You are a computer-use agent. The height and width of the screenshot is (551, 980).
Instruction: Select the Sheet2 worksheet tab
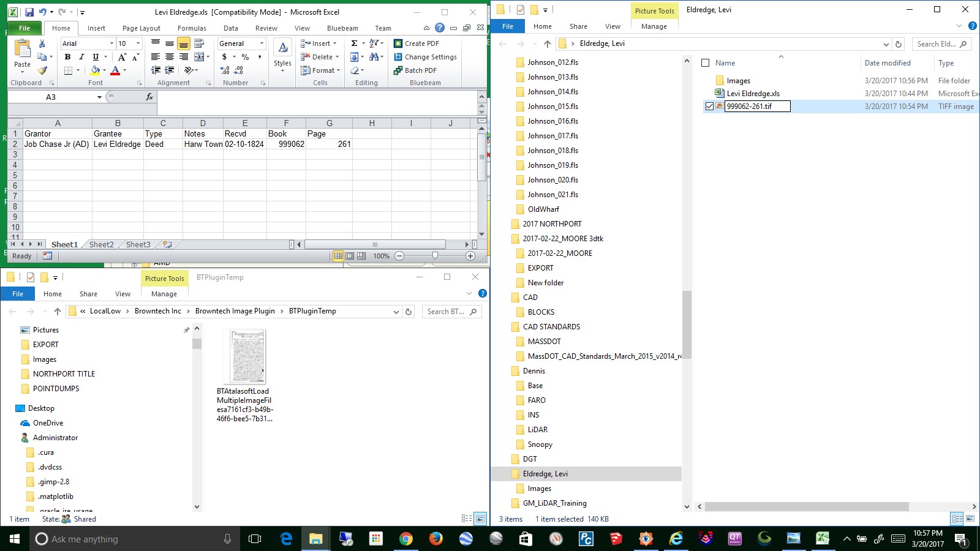102,244
